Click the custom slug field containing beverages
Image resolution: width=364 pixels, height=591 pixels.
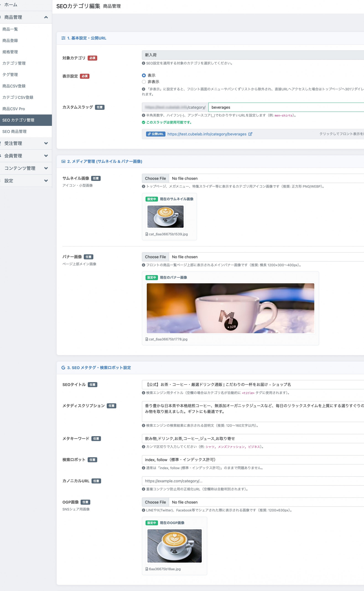coord(286,107)
